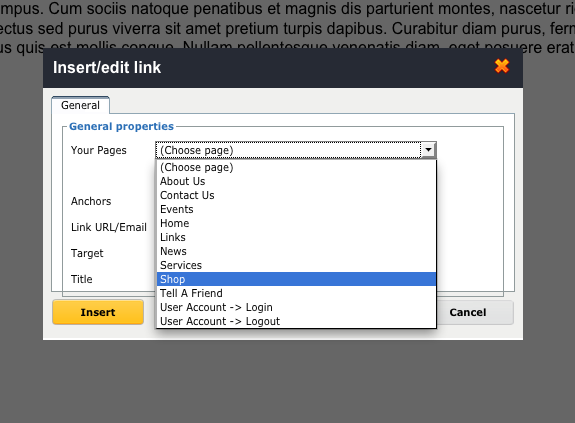Screen dimensions: 575x423
Task: Pick 'News' from the dropdown list
Action: click(x=296, y=251)
